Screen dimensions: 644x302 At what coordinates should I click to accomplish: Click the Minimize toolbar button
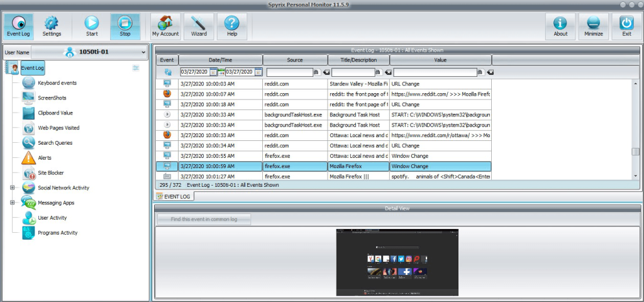[594, 26]
